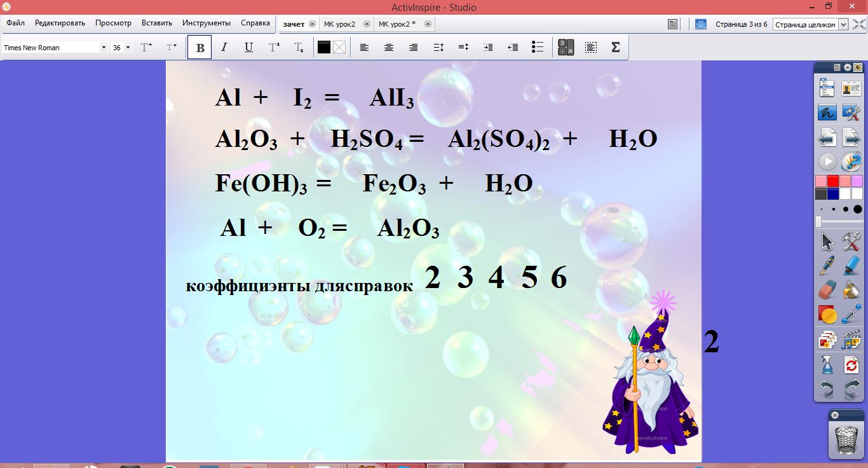Click the pen width slider
The width and height of the screenshot is (868, 468).
(839, 221)
